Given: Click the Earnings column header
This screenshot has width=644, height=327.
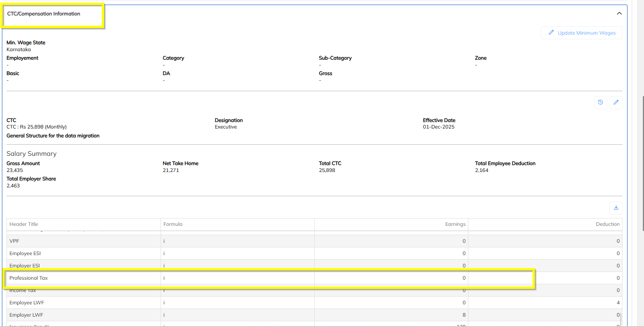Looking at the screenshot, I should (x=455, y=224).
